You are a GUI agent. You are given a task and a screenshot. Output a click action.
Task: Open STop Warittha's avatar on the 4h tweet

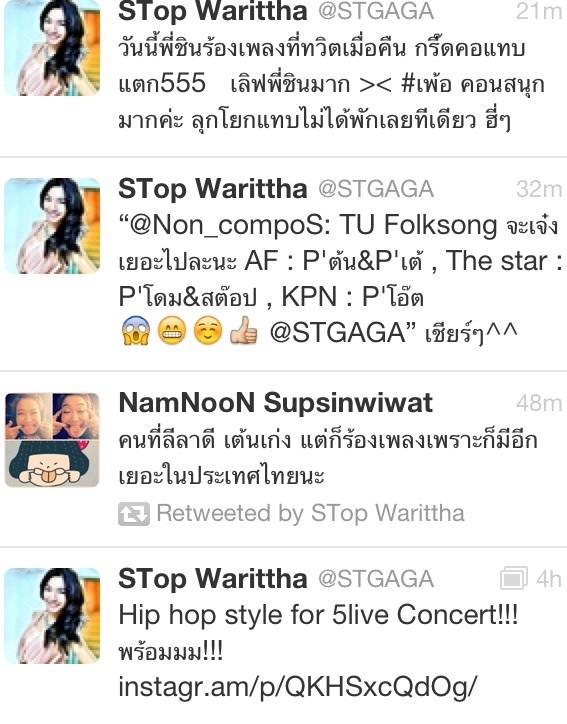(x=52, y=616)
